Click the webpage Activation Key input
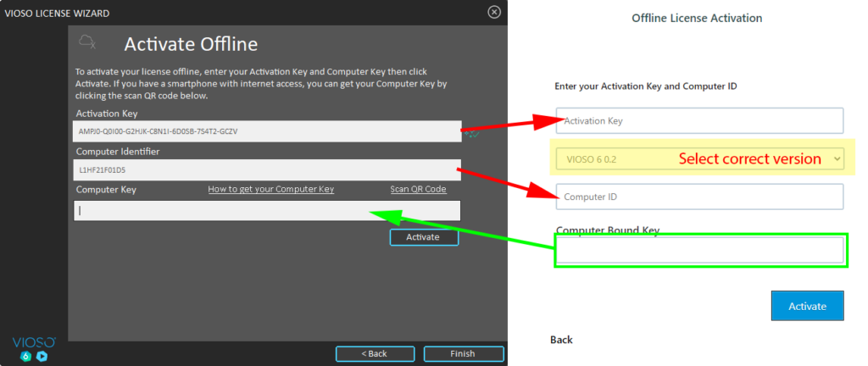 699,120
